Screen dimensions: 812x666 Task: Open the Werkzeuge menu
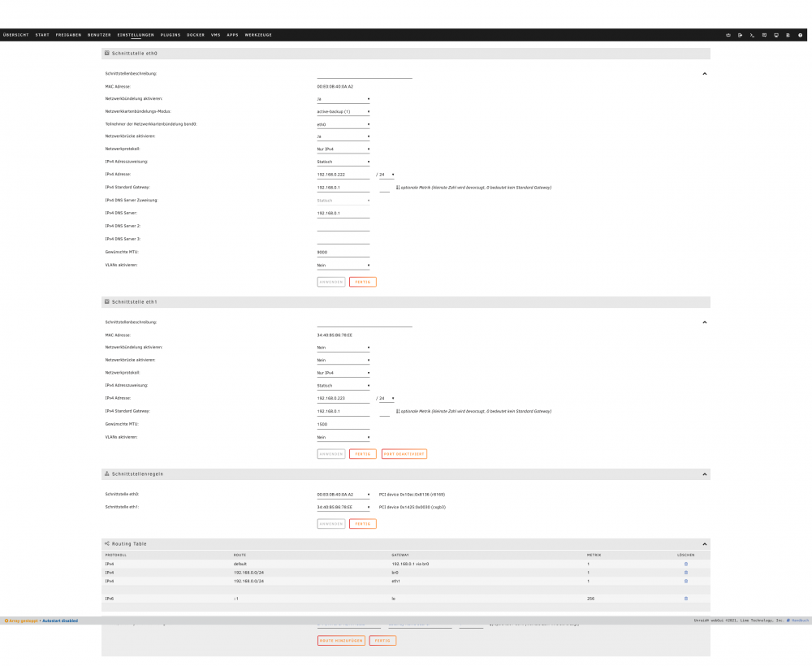tap(258, 35)
